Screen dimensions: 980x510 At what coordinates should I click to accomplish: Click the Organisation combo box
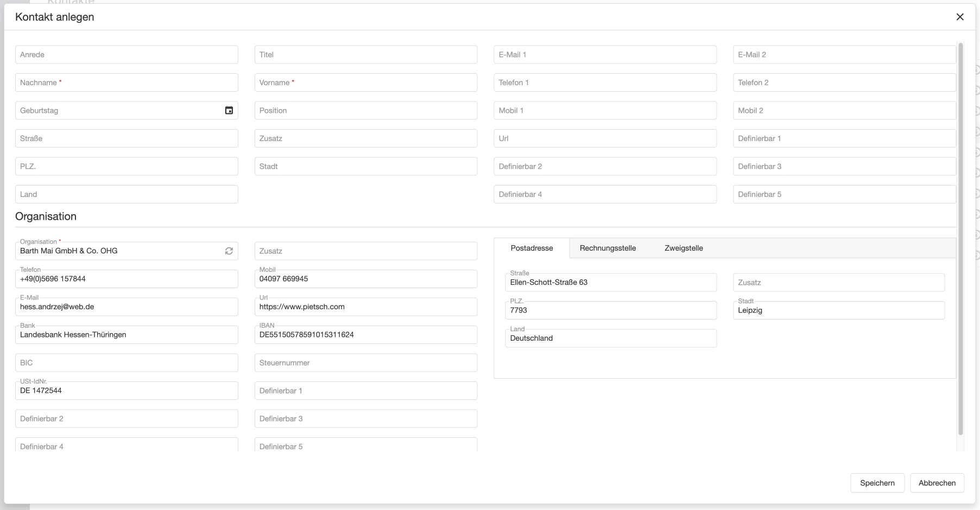tap(119, 251)
